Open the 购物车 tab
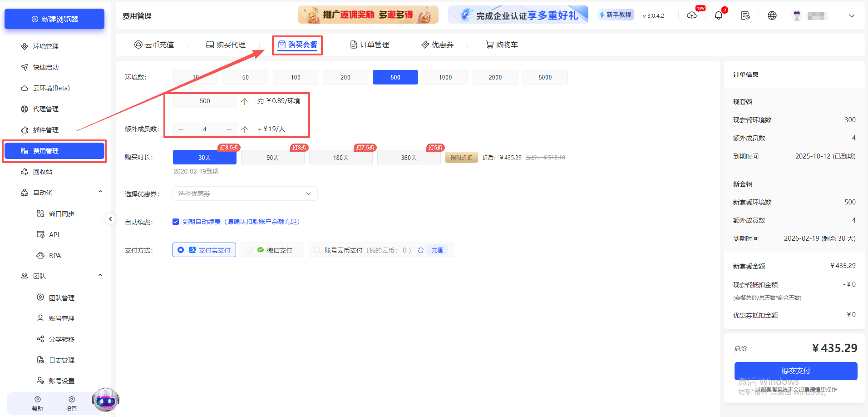This screenshot has width=868, height=417. [x=501, y=45]
